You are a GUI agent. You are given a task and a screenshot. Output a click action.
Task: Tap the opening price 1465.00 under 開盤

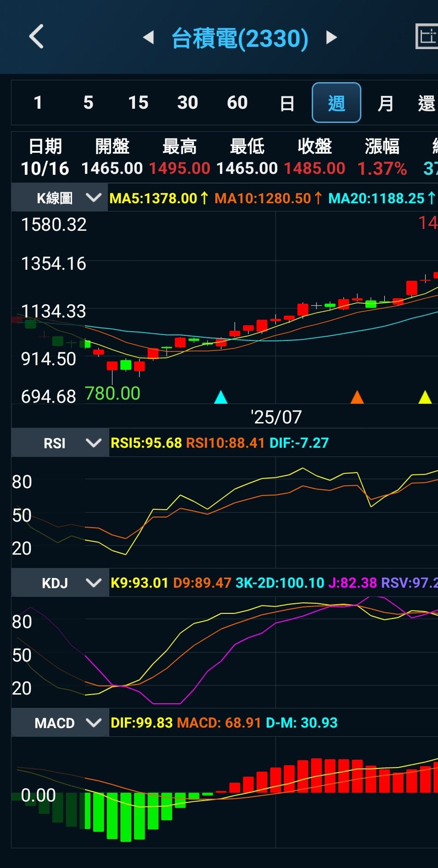click(112, 168)
